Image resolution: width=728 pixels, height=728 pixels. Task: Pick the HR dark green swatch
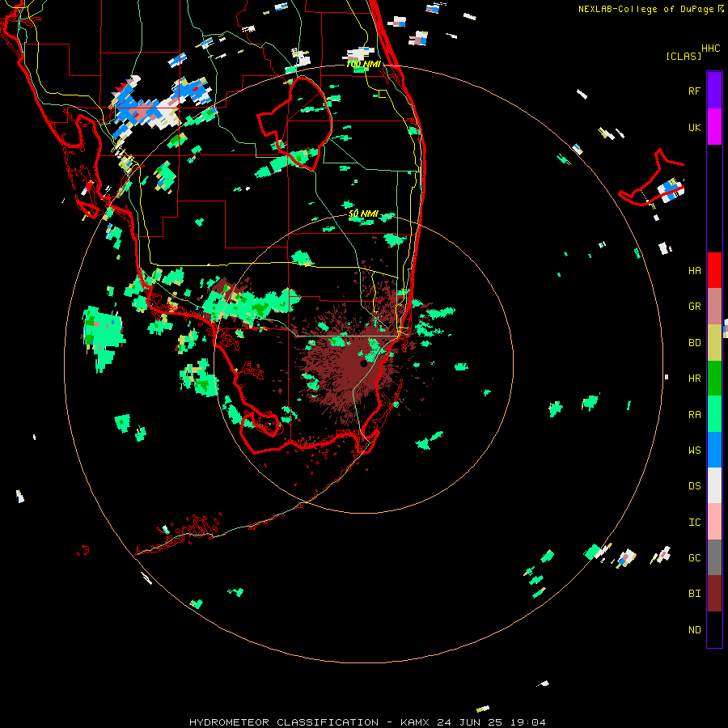(714, 379)
